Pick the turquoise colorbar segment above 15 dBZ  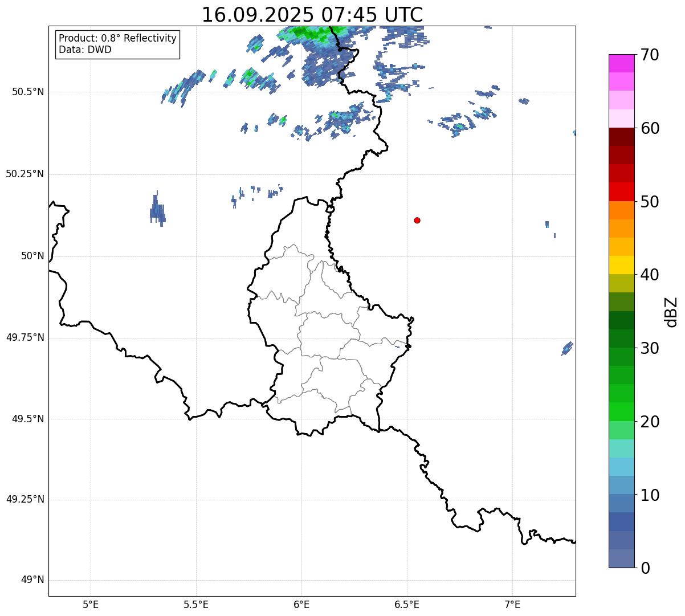(621, 448)
